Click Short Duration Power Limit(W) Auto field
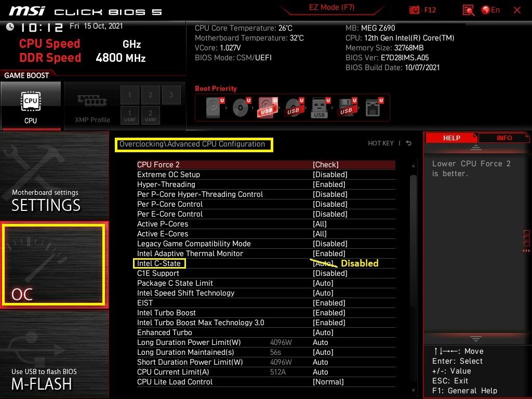This screenshot has width=532, height=399. tap(320, 362)
